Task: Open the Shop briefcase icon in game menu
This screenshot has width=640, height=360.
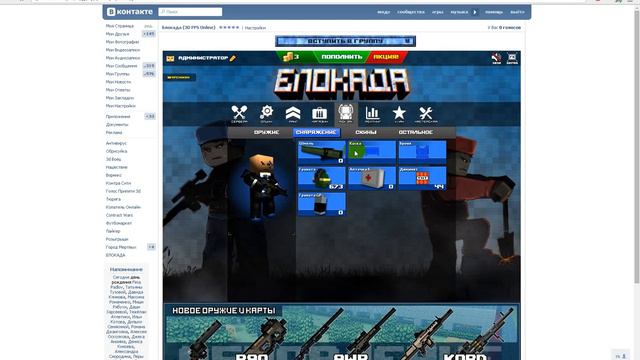Action: tap(319, 114)
